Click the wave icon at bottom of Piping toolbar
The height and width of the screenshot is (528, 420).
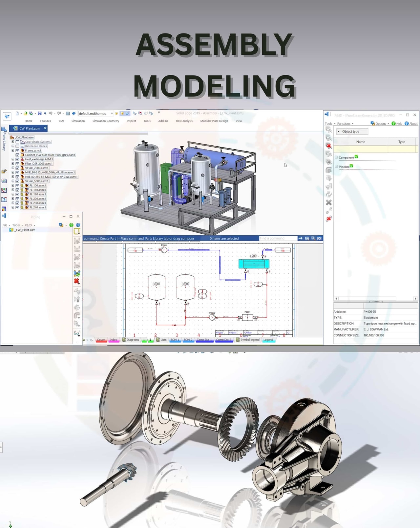point(77,333)
